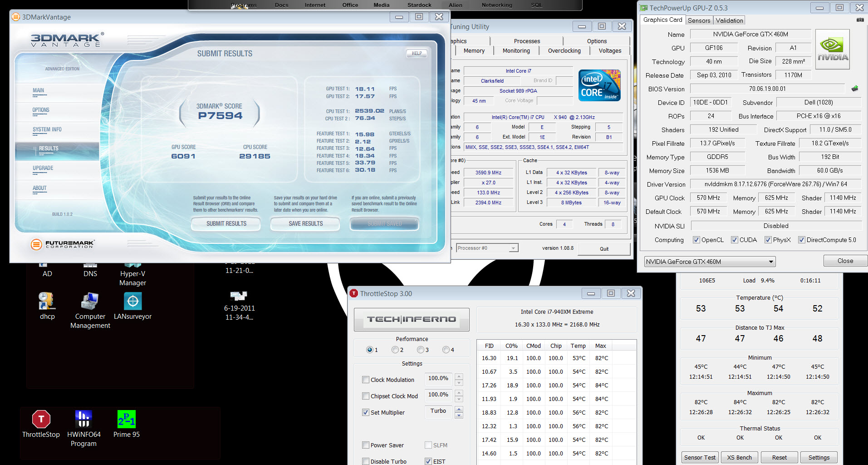Tick the Power Saver checkbox
The image size is (868, 465).
(366, 445)
